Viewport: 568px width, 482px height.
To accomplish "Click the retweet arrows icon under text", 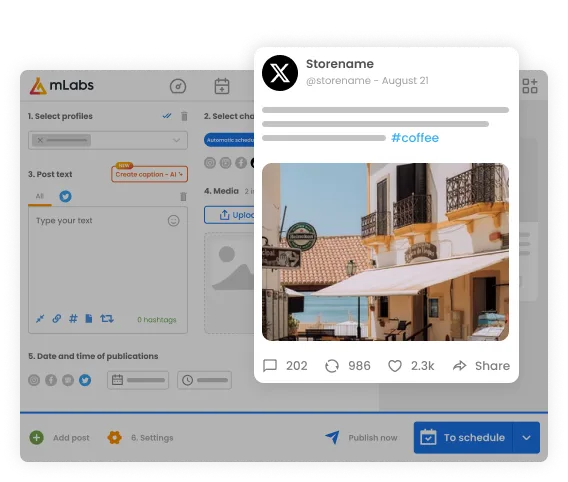I will (107, 319).
